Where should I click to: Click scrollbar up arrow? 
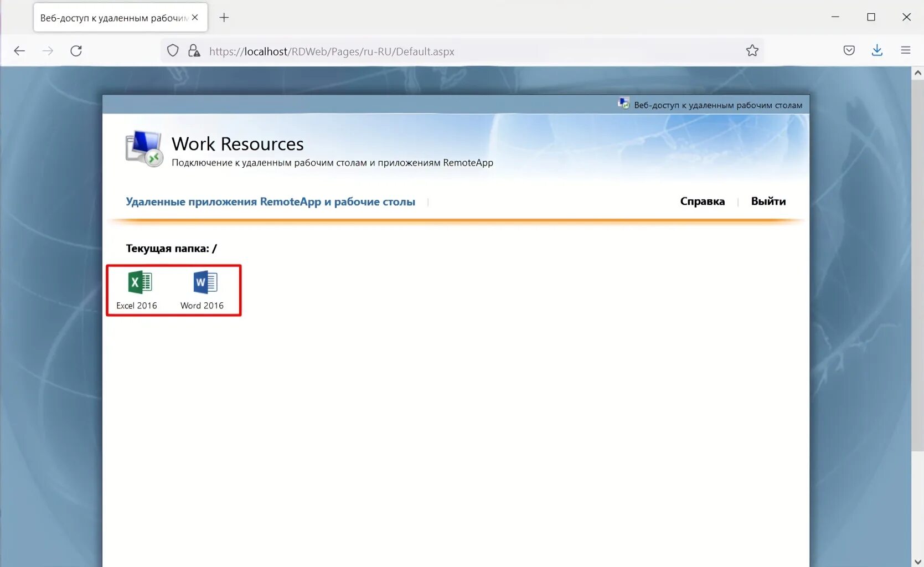point(917,73)
